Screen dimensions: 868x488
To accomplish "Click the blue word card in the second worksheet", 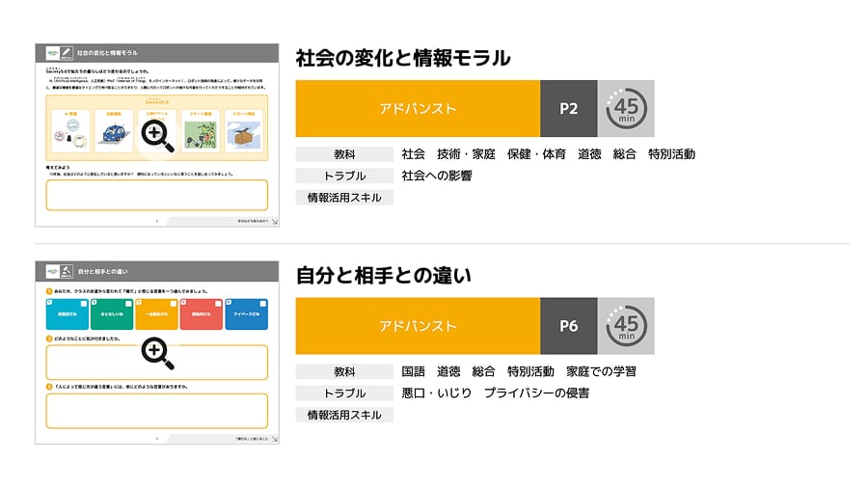I will pos(246,314).
